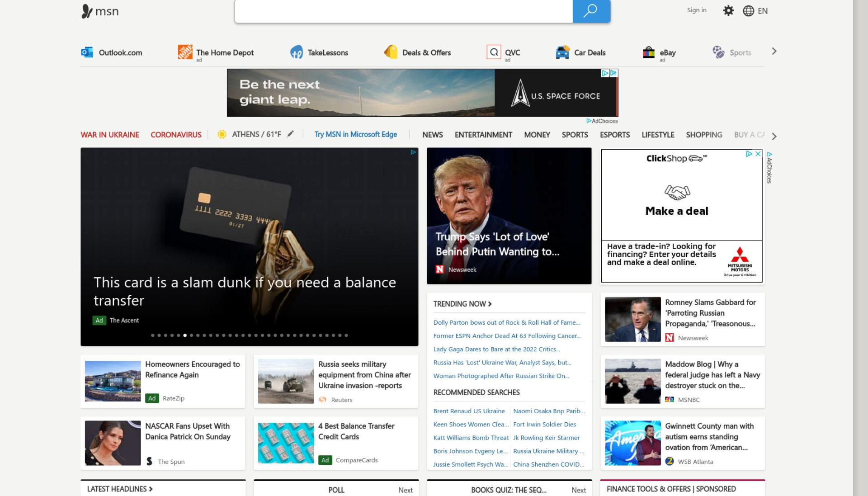Open Maddow Blog Navy destroyer story
Screen dimensions: 868x496
683,381
